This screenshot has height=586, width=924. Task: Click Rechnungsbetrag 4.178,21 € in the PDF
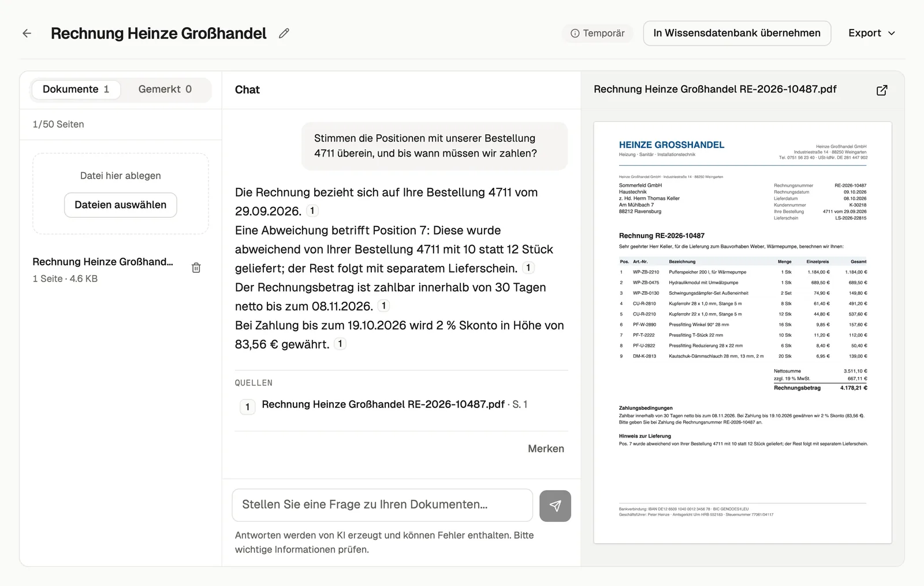coord(820,388)
